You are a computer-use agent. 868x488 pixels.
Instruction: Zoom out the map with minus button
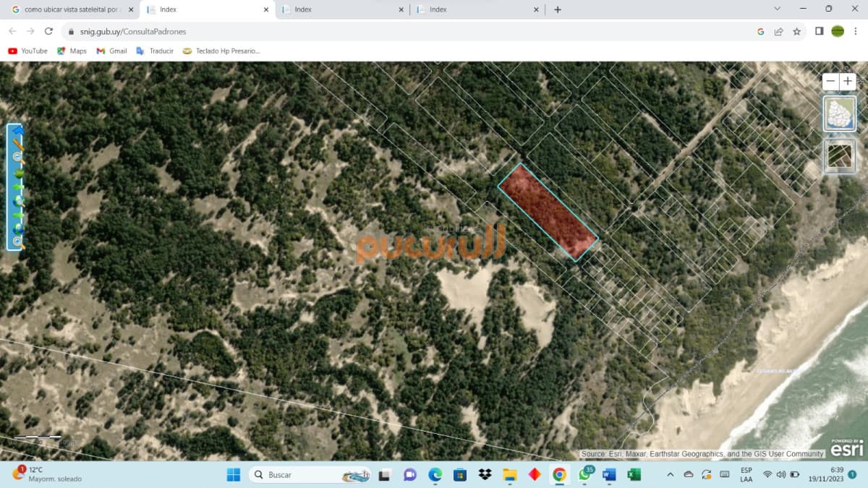coord(831,82)
